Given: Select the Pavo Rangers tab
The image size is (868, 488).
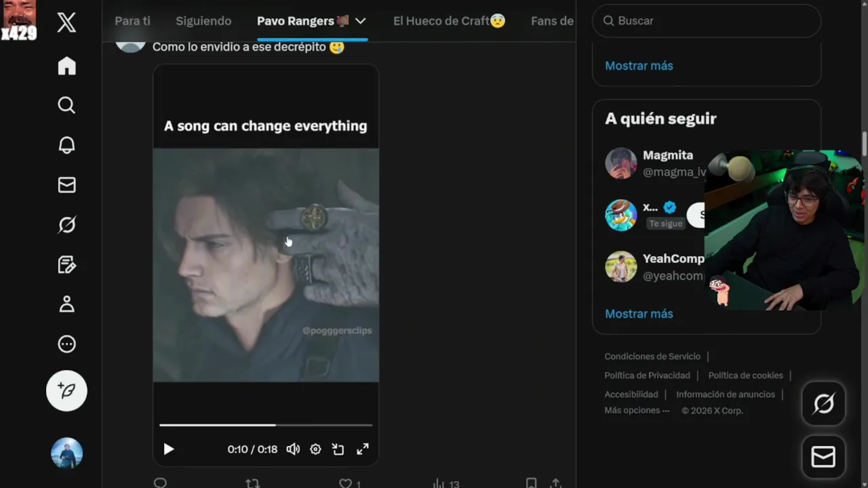Looking at the screenshot, I should pyautogui.click(x=302, y=21).
